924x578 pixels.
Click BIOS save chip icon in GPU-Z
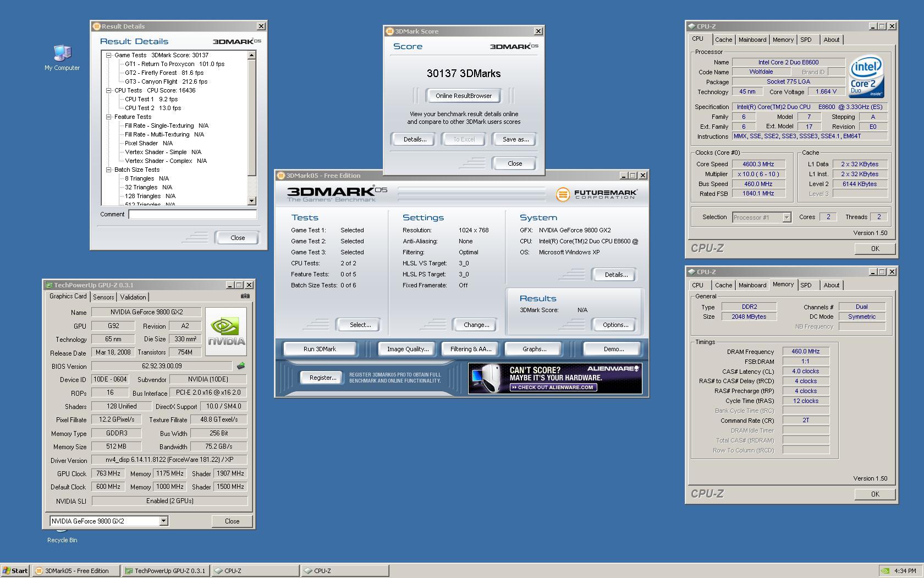point(241,366)
